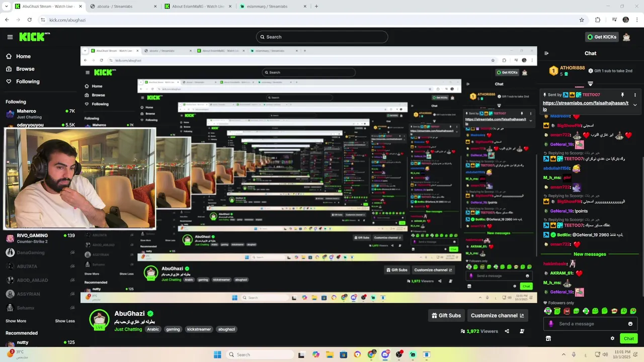This screenshot has width=644, height=362.
Task: Click the pin icon on pinned message
Action: point(622,95)
